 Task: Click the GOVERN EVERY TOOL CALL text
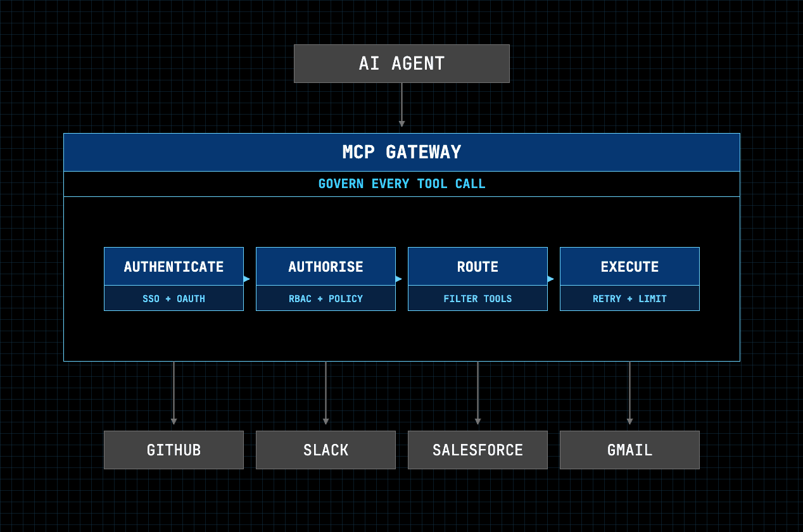click(401, 184)
